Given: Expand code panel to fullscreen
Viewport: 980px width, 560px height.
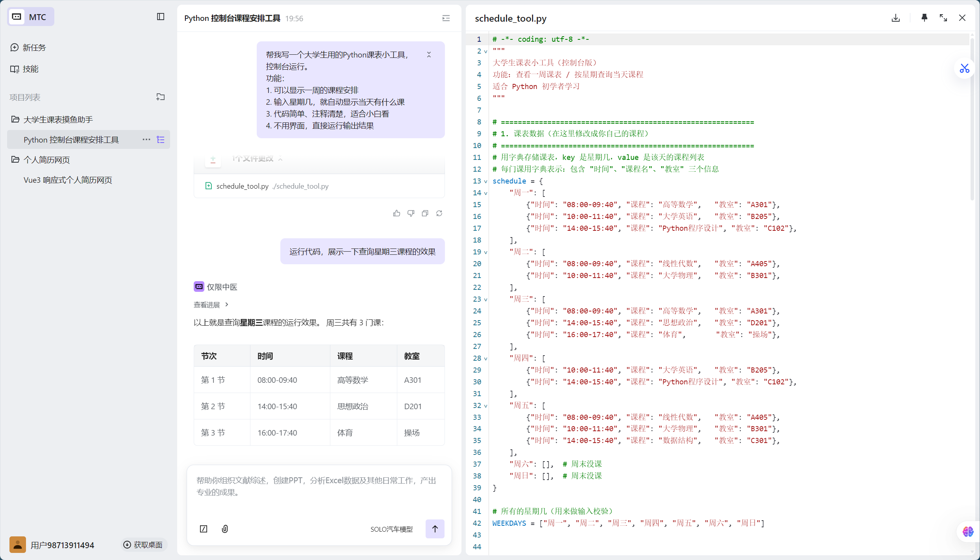Looking at the screenshot, I should (x=943, y=18).
